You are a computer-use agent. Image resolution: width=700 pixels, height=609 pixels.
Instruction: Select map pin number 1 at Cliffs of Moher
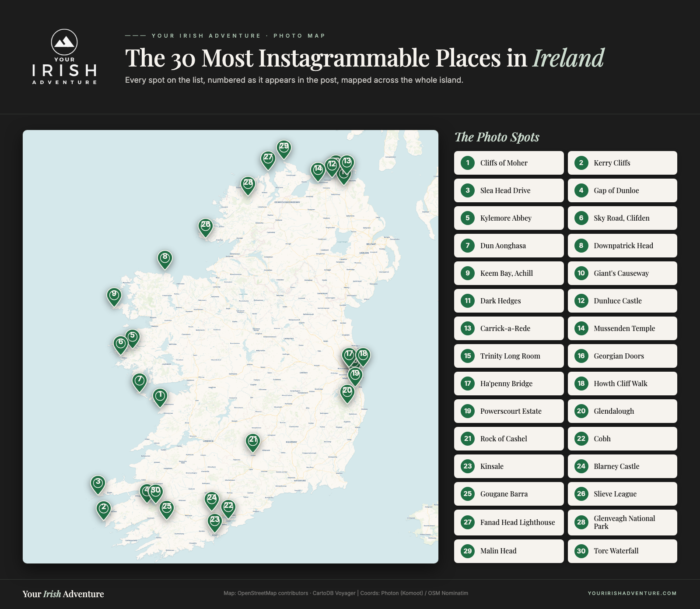pos(161,398)
